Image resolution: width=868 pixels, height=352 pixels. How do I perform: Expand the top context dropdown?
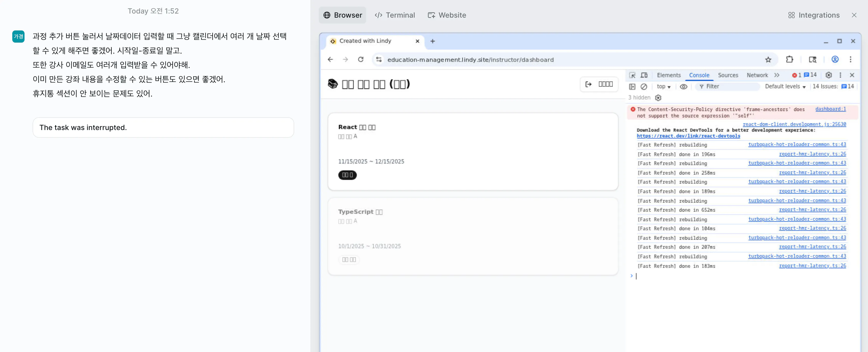(x=663, y=87)
